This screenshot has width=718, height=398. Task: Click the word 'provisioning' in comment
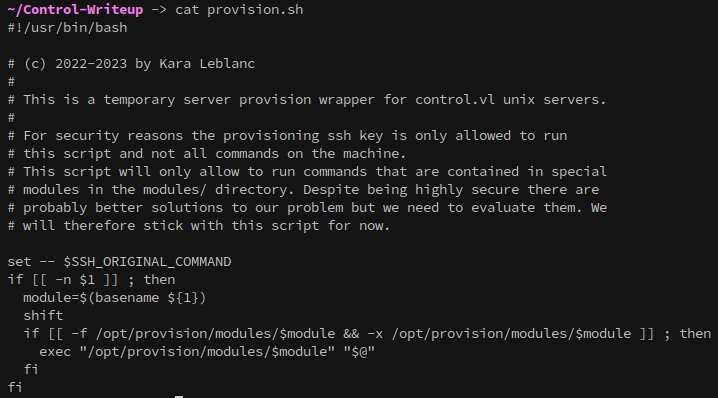271,136
